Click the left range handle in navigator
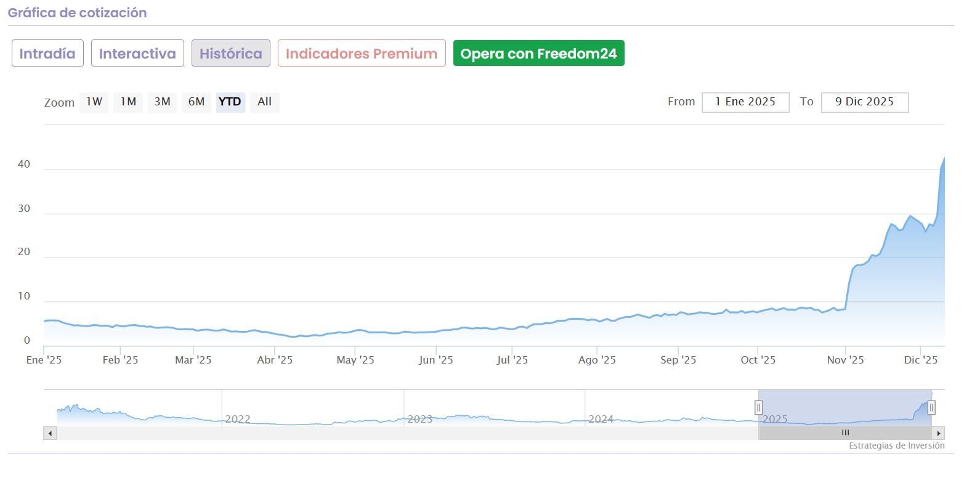This screenshot has height=480, width=980. 758,407
